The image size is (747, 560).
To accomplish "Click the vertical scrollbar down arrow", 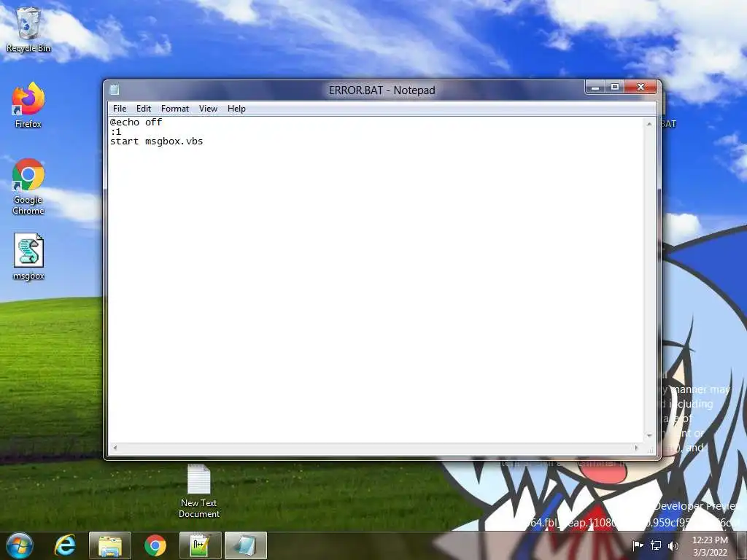I will [x=649, y=435].
